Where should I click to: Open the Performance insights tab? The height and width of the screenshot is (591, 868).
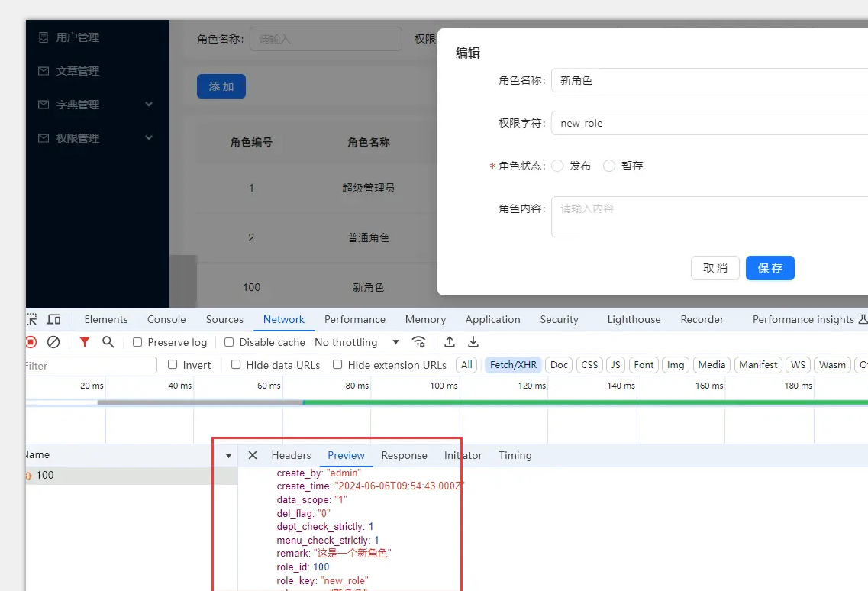tap(803, 320)
